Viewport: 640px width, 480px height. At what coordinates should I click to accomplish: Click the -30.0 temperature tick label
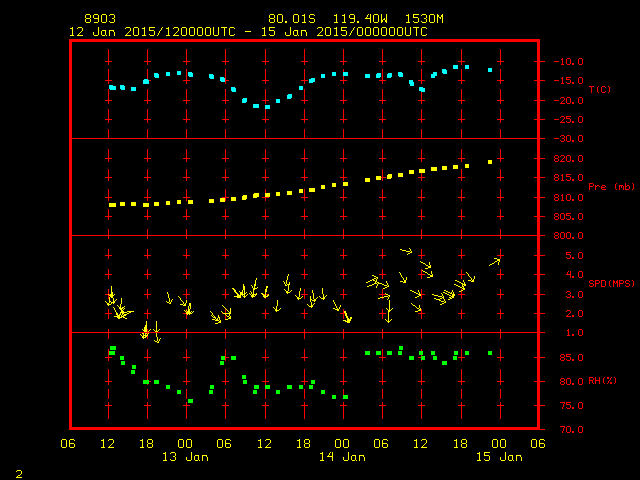(x=568, y=139)
